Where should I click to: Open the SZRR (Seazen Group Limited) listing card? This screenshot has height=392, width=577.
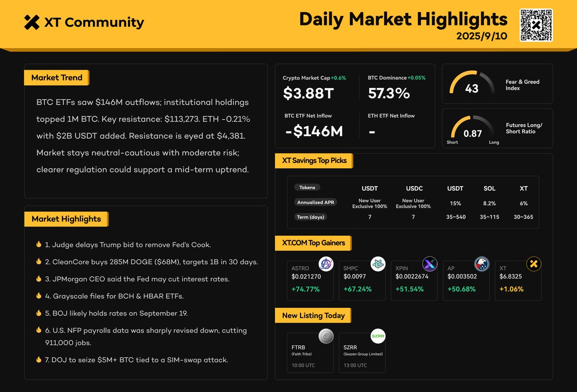click(x=362, y=353)
